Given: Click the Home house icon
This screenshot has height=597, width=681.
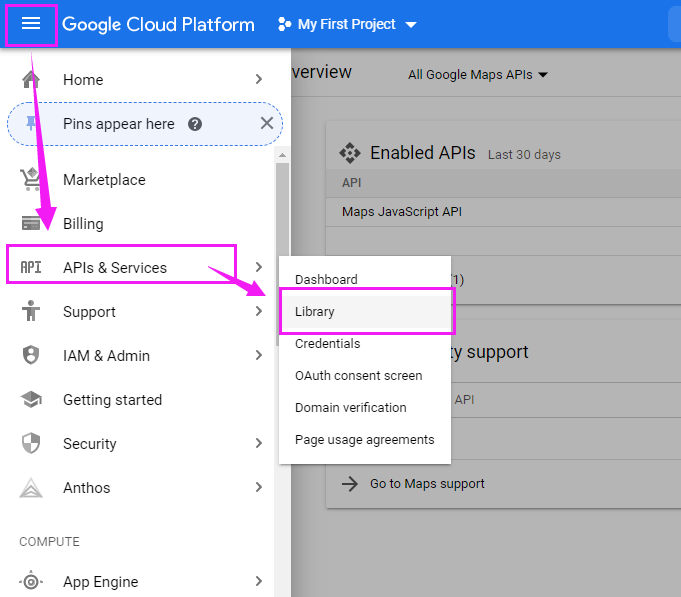Looking at the screenshot, I should [31, 79].
